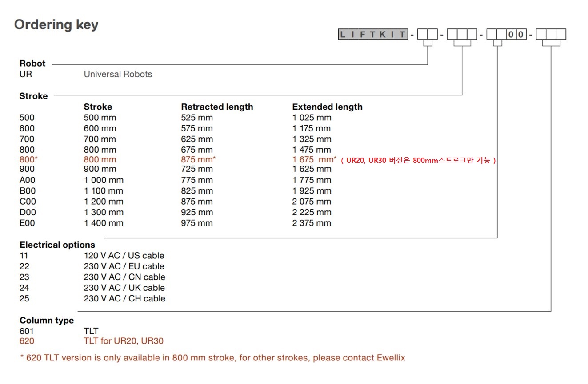
Task: Click the red Korean UR20, UR30 note
Action: 418,161
